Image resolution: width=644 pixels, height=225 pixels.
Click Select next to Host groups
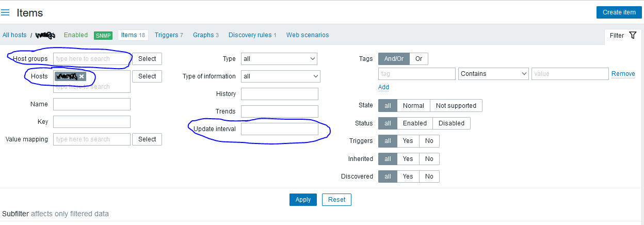[147, 59]
